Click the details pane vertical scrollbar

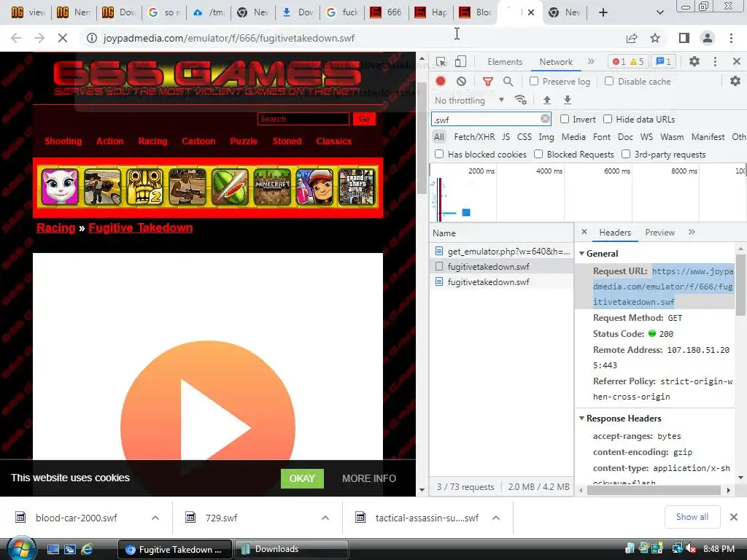(740, 285)
